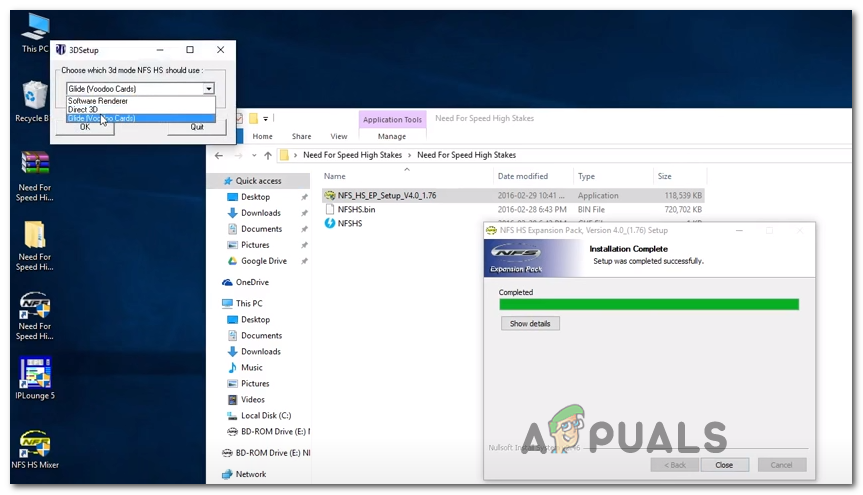Open quick access toolbar customize dropdown
Screen dimensions: 863x495
coord(265,118)
